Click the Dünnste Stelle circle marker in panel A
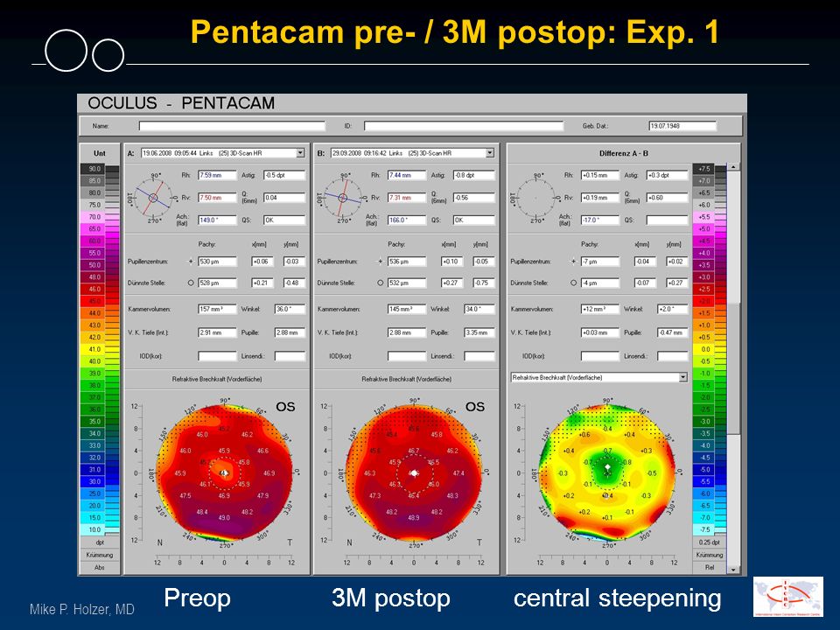 [191, 283]
